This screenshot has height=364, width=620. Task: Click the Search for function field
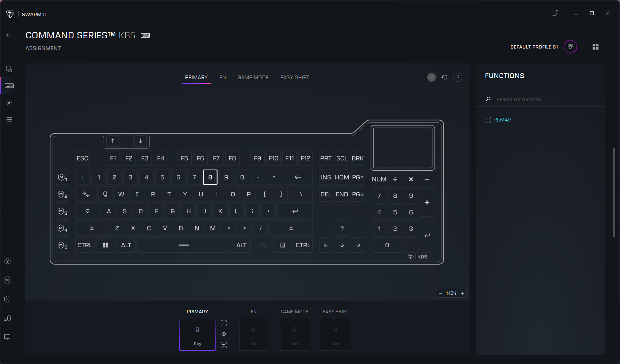coord(540,99)
